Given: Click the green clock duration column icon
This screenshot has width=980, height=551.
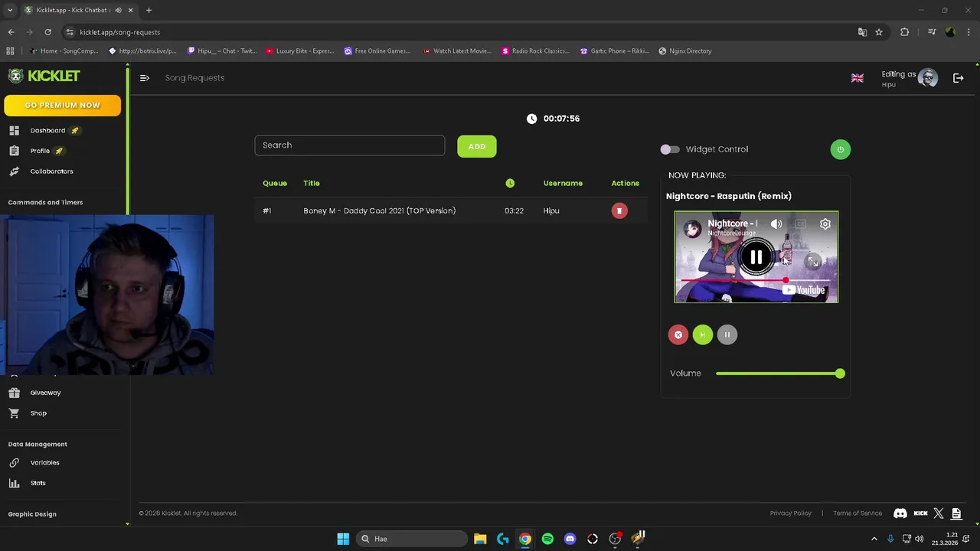Looking at the screenshot, I should (x=510, y=184).
